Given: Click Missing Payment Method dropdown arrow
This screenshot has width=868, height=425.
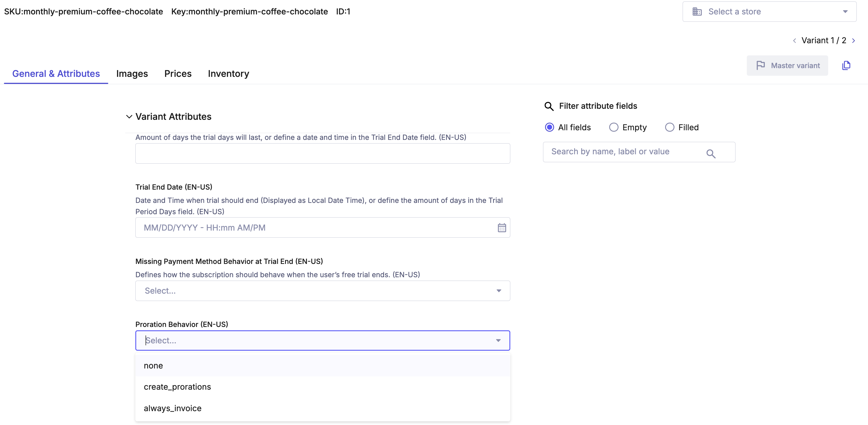Looking at the screenshot, I should [499, 291].
